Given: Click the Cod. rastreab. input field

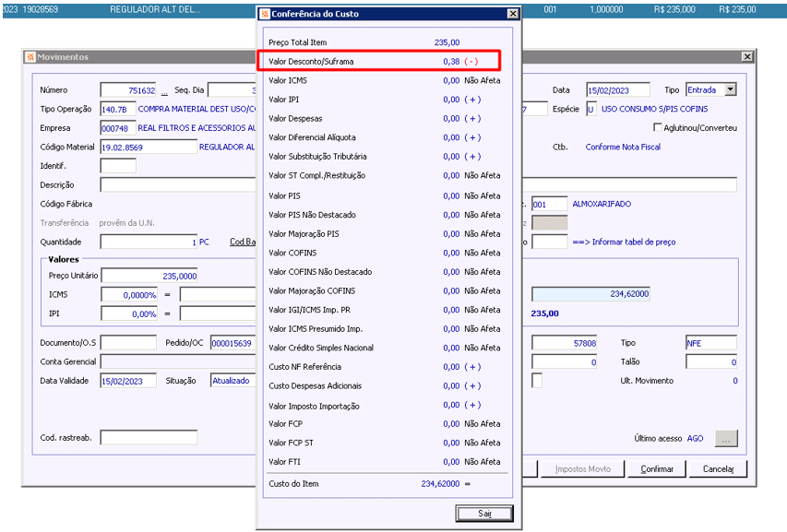Looking at the screenshot, I should (x=149, y=438).
